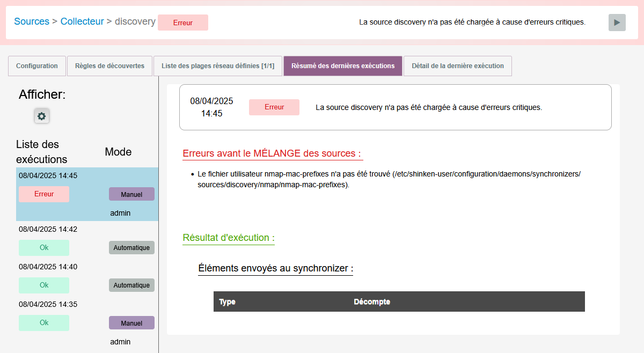Go to Sources breadcrumb link

31,22
